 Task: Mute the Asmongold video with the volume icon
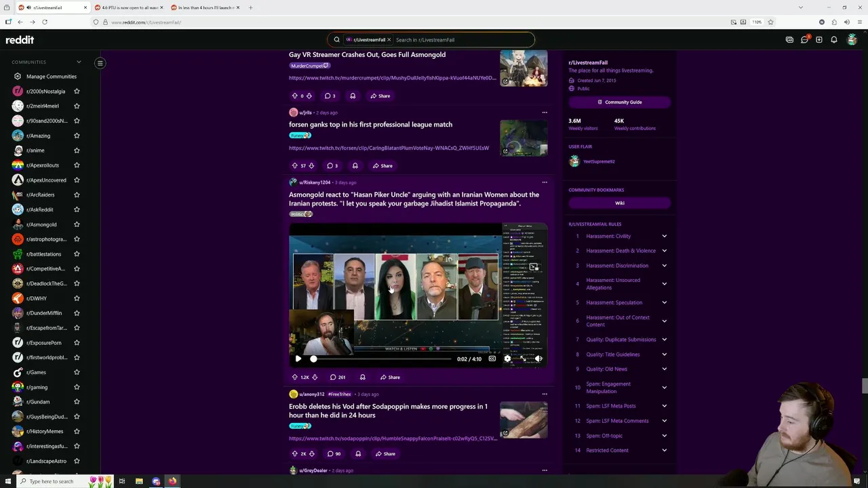(538, 359)
